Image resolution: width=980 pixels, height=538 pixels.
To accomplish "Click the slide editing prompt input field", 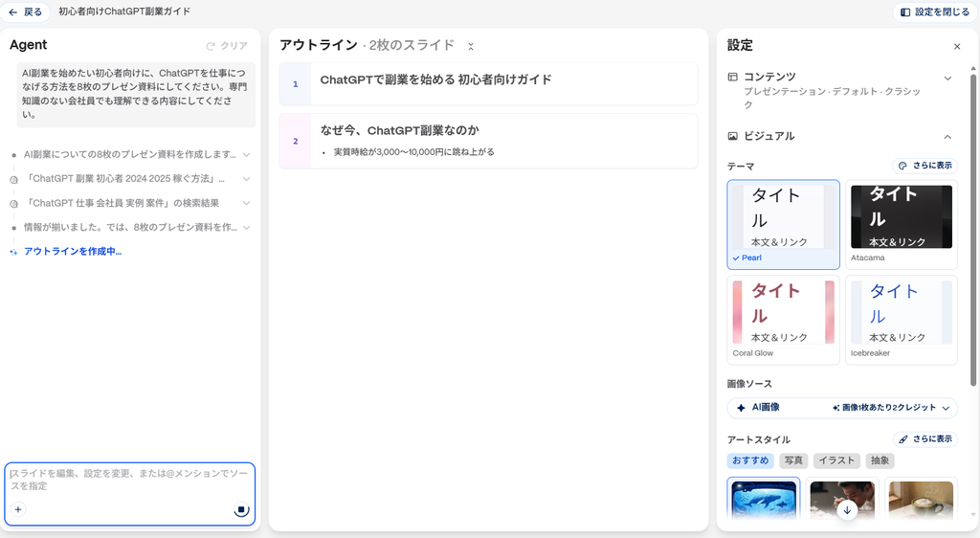I will (129, 480).
